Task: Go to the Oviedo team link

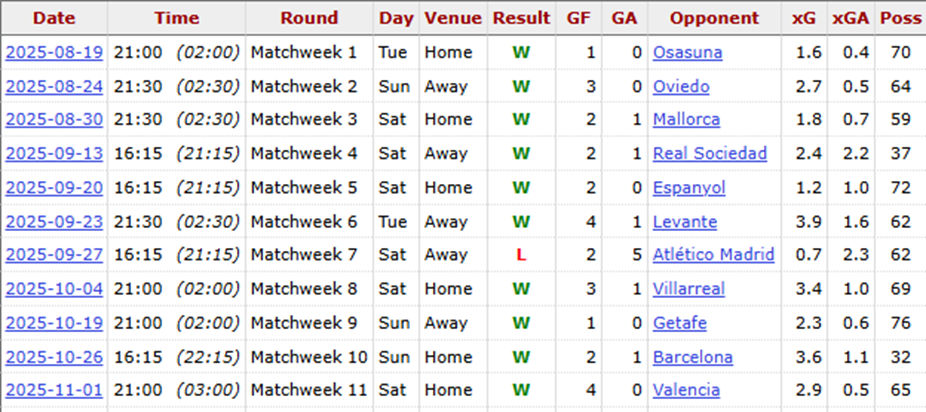Action: (x=681, y=86)
